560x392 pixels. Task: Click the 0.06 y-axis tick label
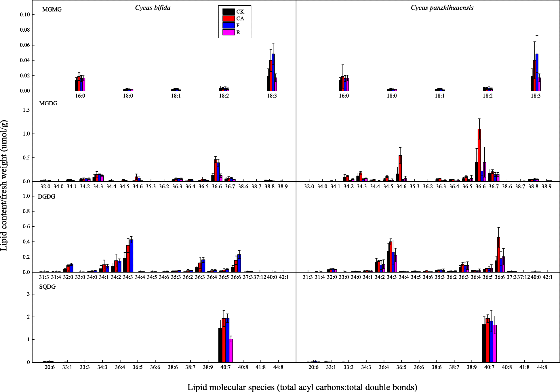25,45
